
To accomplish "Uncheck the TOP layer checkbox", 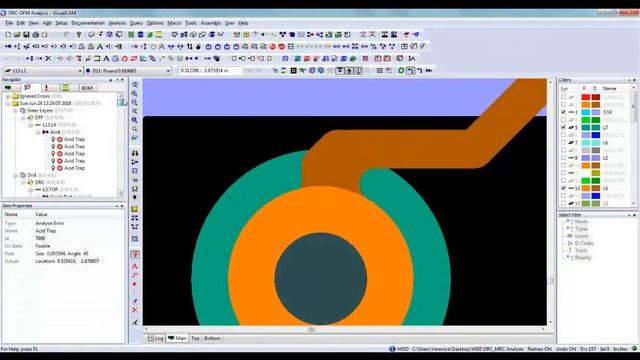I will tap(563, 112).
